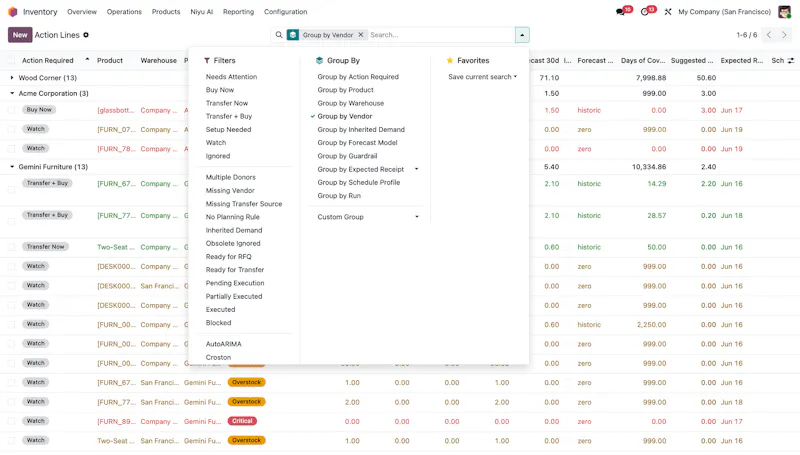Apply the Blocked filter
This screenshot has height=455, width=800.
pos(218,323)
